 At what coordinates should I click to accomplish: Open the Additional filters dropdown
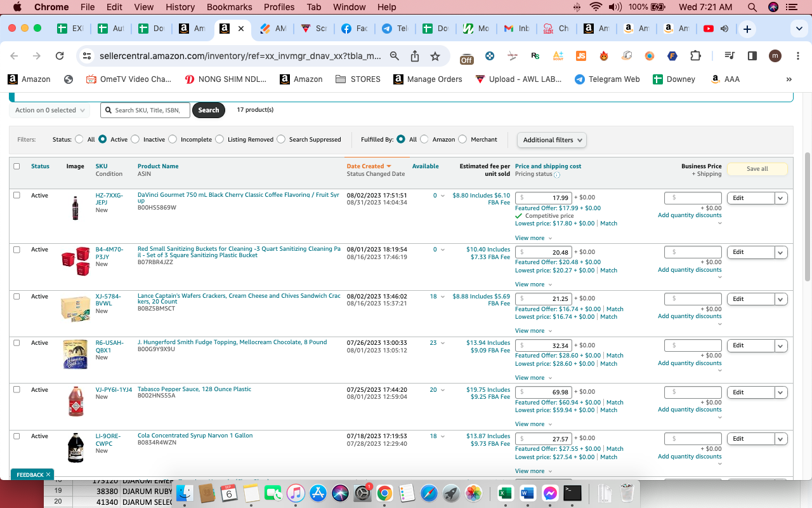[551, 140]
